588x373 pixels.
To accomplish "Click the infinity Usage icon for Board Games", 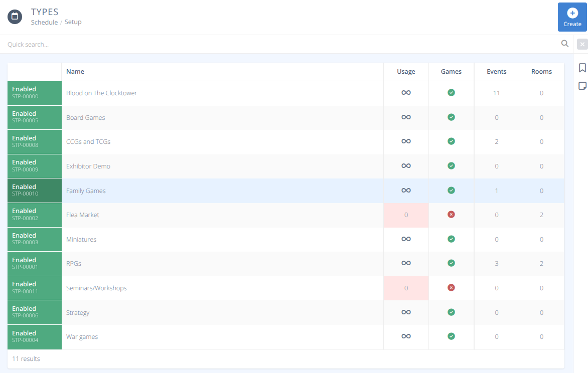I will point(405,117).
